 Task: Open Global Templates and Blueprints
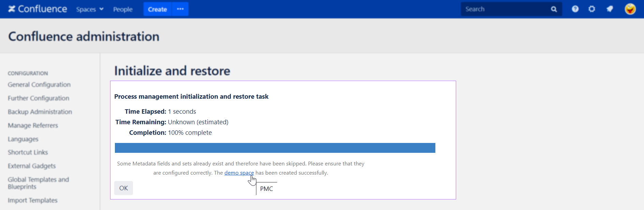[38, 183]
